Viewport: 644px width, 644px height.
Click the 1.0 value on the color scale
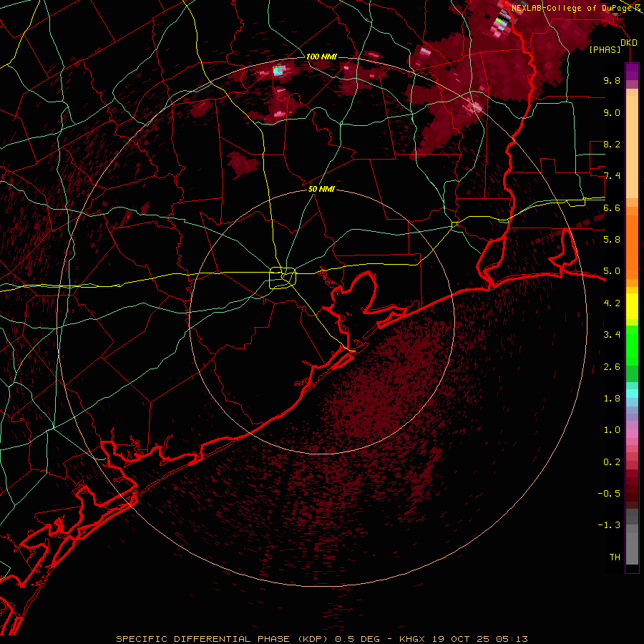(612, 430)
